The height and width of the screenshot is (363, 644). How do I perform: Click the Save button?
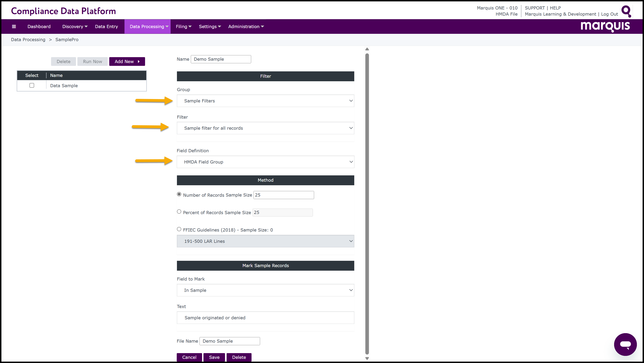(x=214, y=357)
